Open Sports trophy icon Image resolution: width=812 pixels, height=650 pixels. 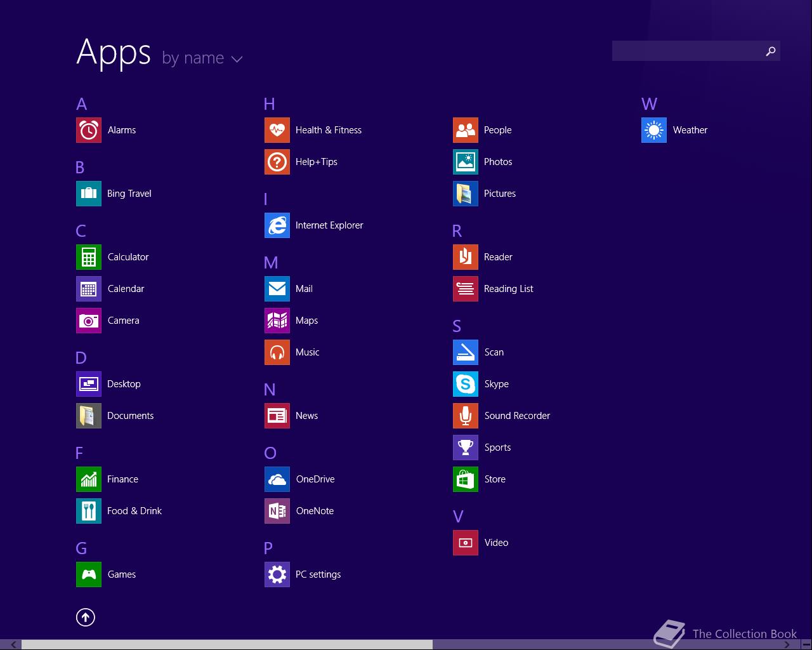click(466, 448)
